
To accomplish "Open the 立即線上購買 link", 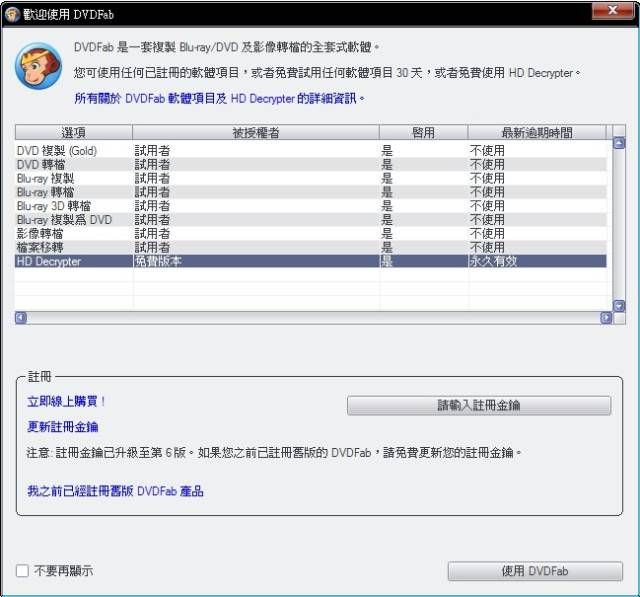I will tap(67, 401).
